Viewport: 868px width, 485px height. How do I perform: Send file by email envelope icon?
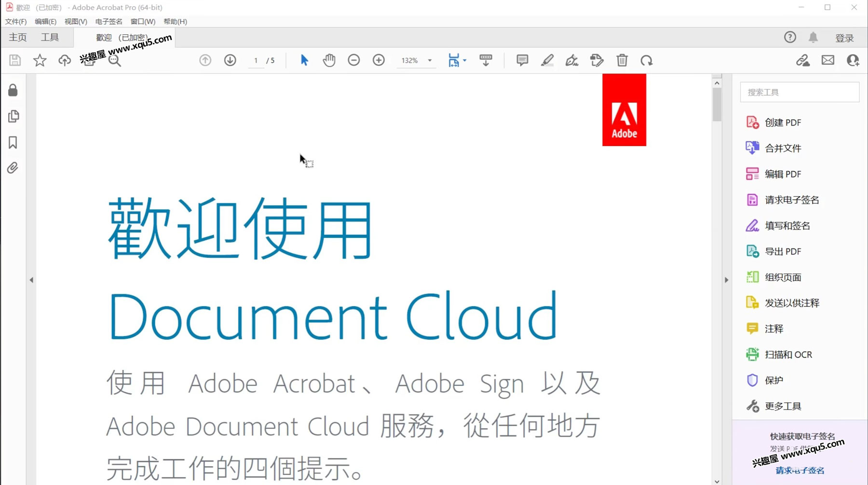pyautogui.click(x=828, y=60)
